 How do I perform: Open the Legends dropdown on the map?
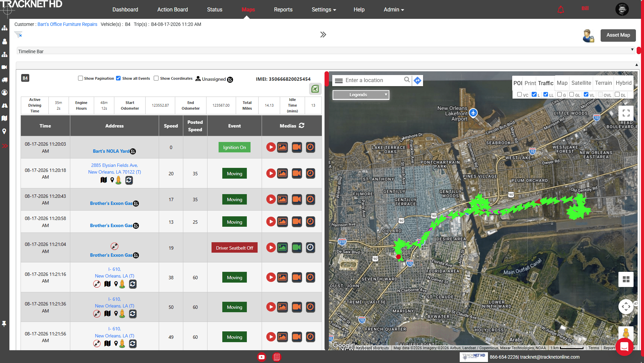361,95
